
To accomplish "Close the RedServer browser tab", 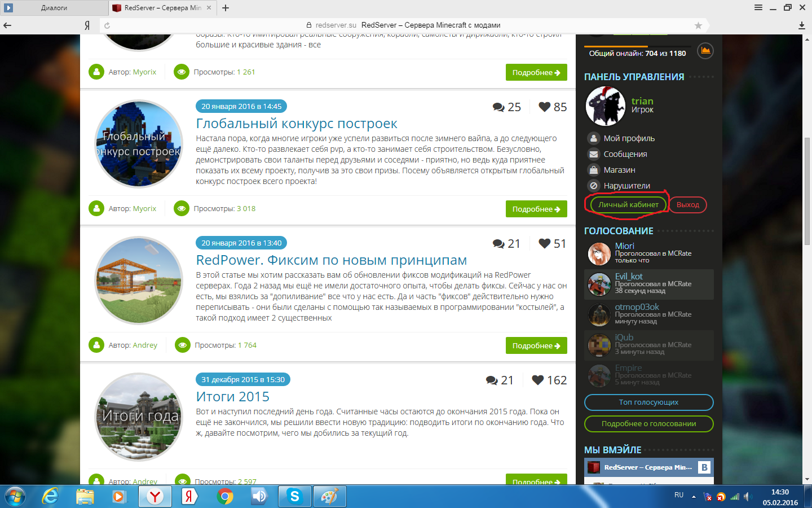I will coord(209,8).
